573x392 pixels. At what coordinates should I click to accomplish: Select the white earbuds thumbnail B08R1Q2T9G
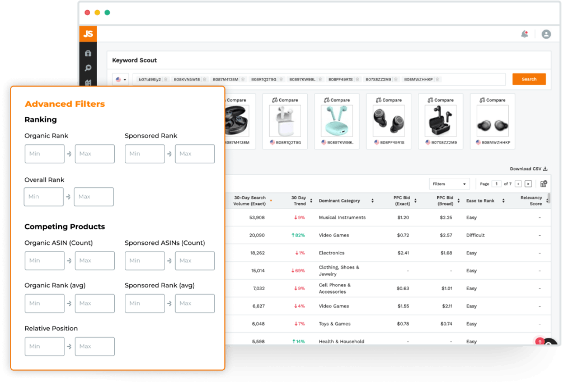click(285, 121)
